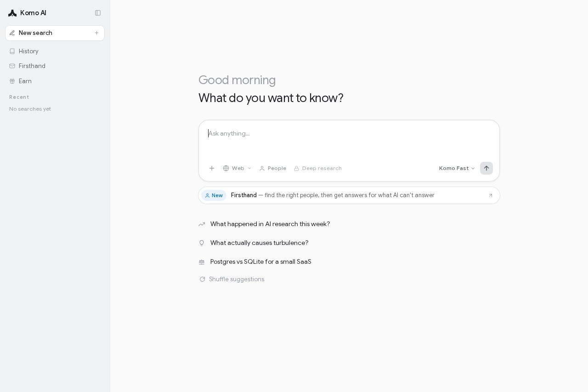Screen dimensions: 588x392
Task: Click the Komo AI brand name
Action: [x=33, y=13]
